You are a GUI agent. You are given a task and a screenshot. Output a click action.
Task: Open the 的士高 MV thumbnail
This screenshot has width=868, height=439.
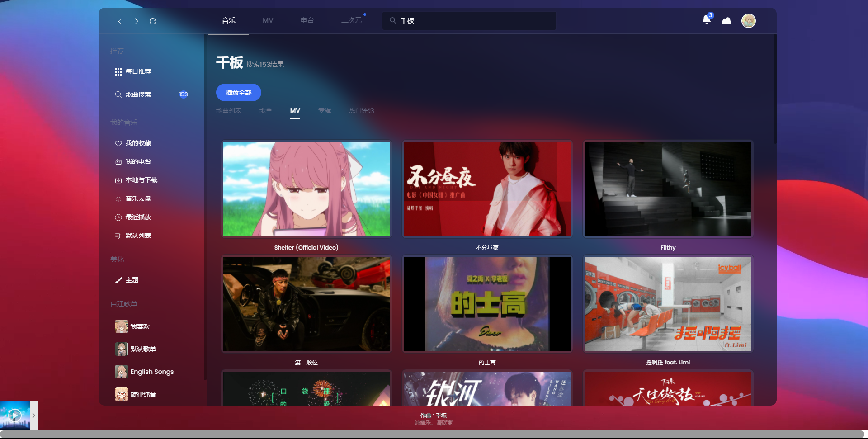pyautogui.click(x=487, y=304)
